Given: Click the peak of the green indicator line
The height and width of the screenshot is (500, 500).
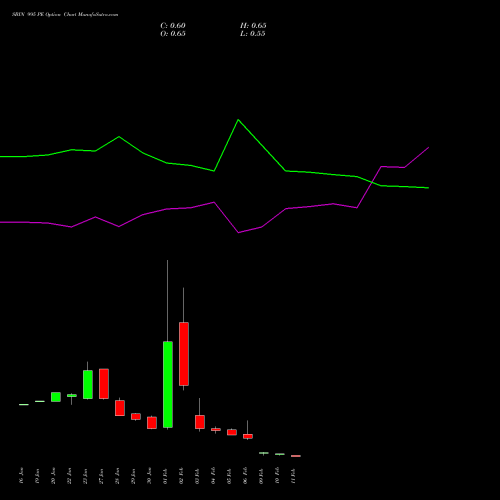Looking at the screenshot, I should click(x=238, y=120).
